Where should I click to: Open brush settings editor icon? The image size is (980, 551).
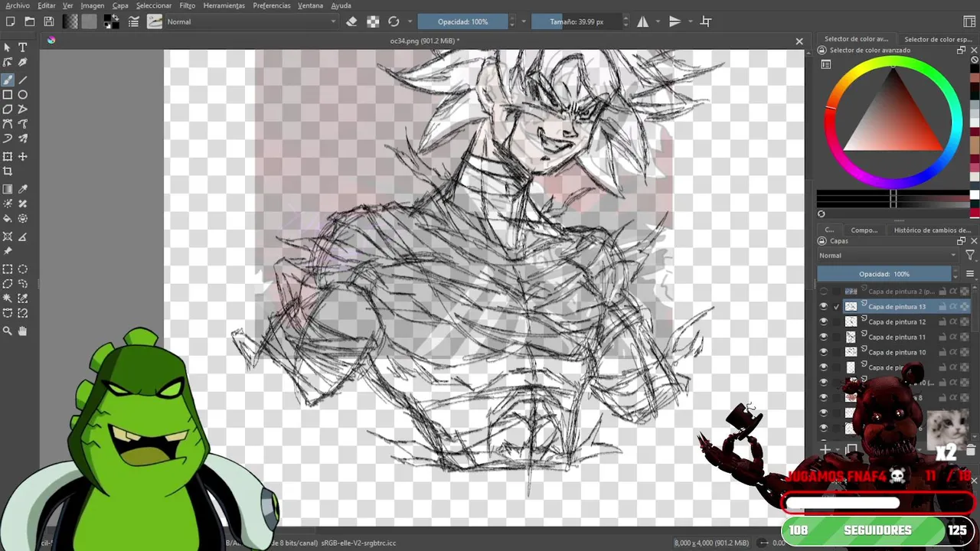click(x=133, y=21)
